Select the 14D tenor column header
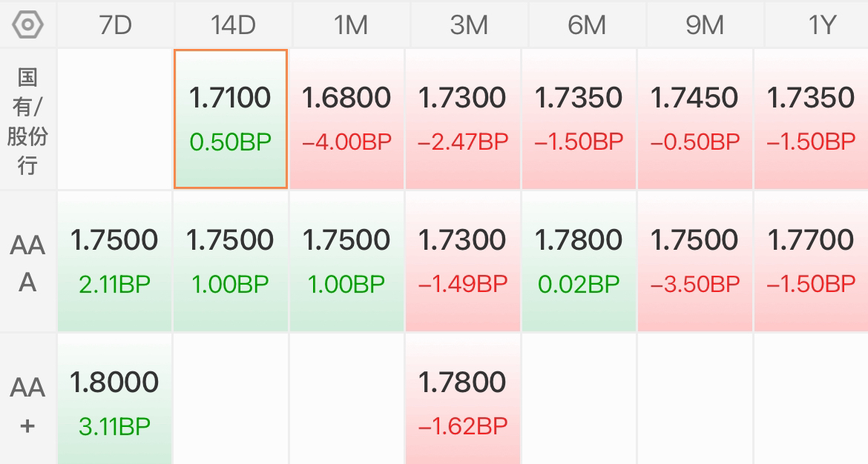 (233, 25)
